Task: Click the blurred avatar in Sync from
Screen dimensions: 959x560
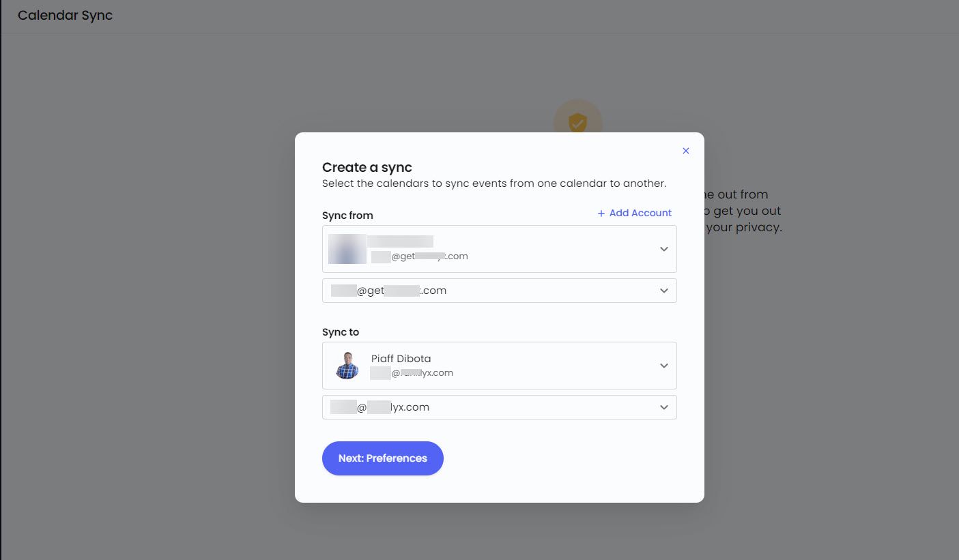Action: (x=347, y=249)
